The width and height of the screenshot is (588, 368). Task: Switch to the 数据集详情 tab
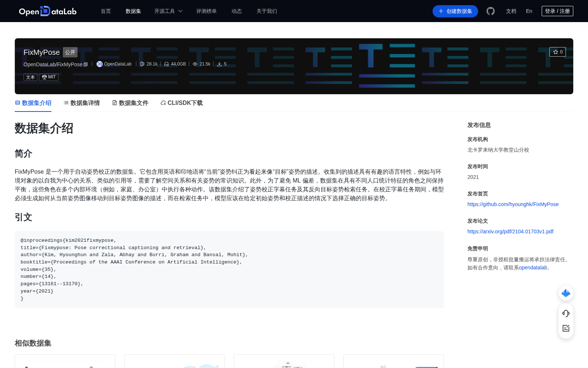[82, 103]
